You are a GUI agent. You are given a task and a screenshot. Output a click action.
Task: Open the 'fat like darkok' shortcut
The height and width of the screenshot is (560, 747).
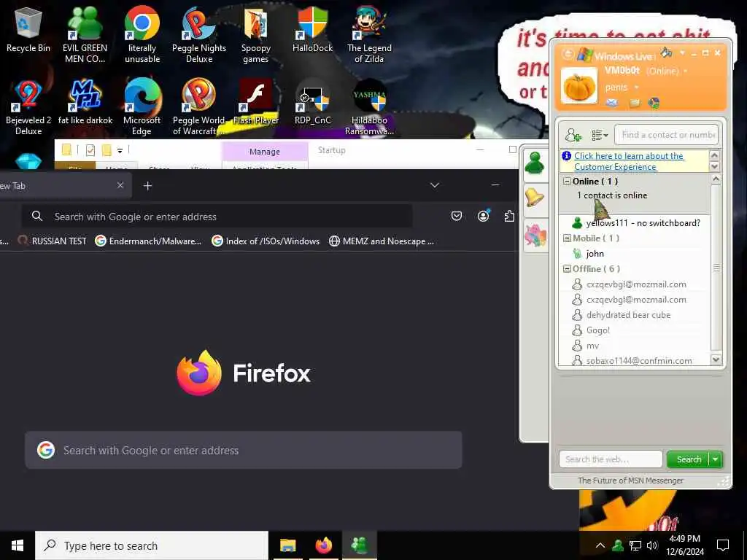[85, 102]
